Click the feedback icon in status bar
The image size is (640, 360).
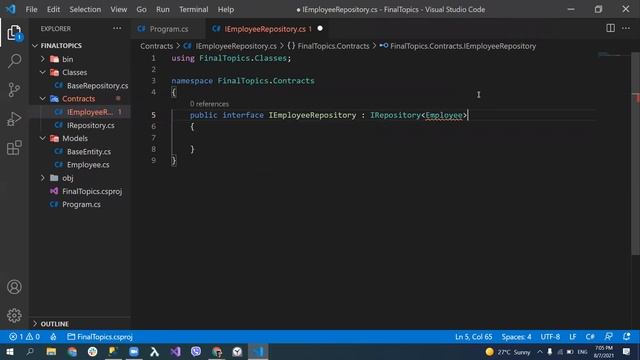tap(608, 337)
